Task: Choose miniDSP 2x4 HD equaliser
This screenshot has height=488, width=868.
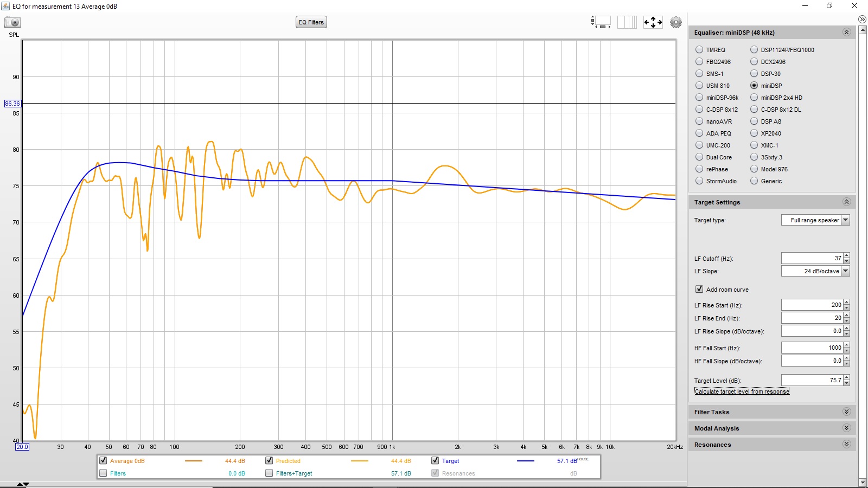Action: tap(754, 97)
